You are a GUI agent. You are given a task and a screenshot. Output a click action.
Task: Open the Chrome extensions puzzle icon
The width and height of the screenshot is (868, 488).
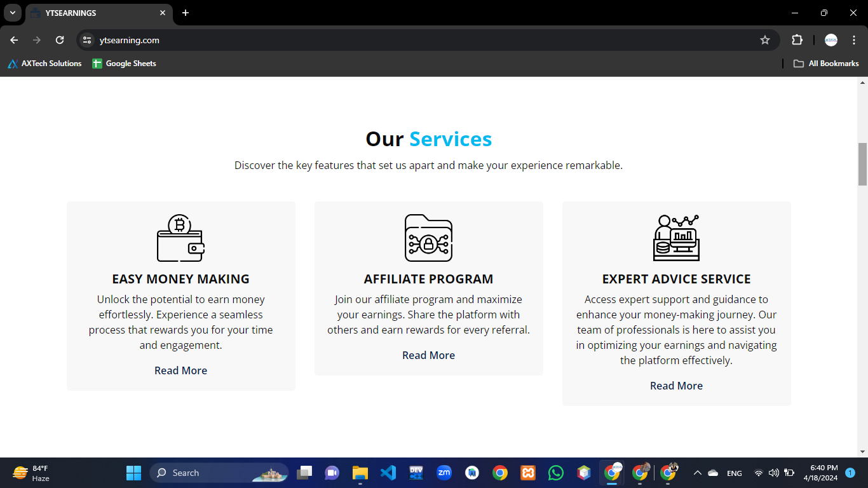coord(797,40)
